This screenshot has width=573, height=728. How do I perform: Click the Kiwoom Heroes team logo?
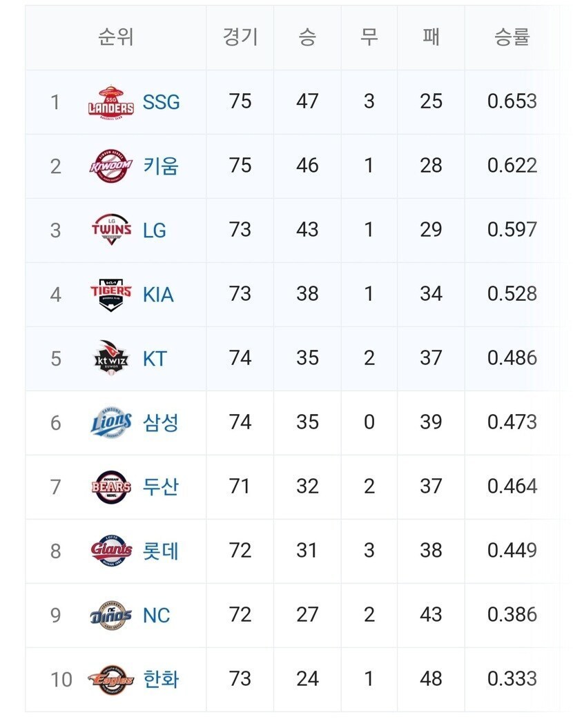(x=110, y=166)
